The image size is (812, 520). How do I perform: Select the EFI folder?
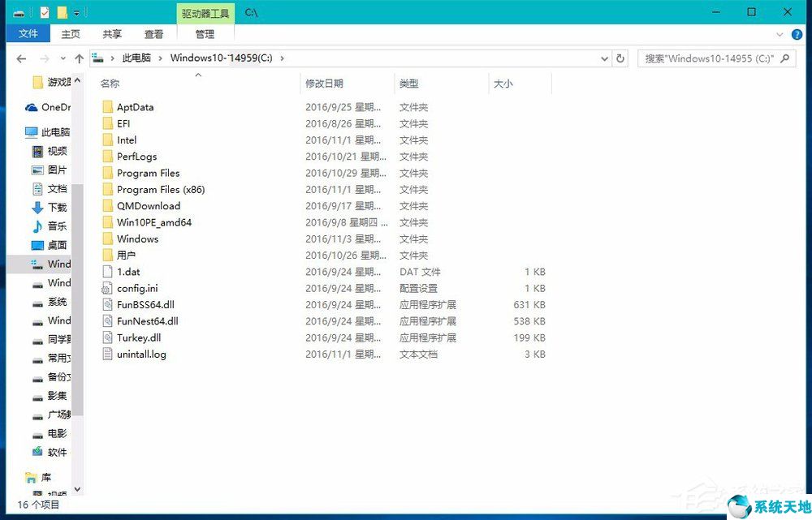123,123
